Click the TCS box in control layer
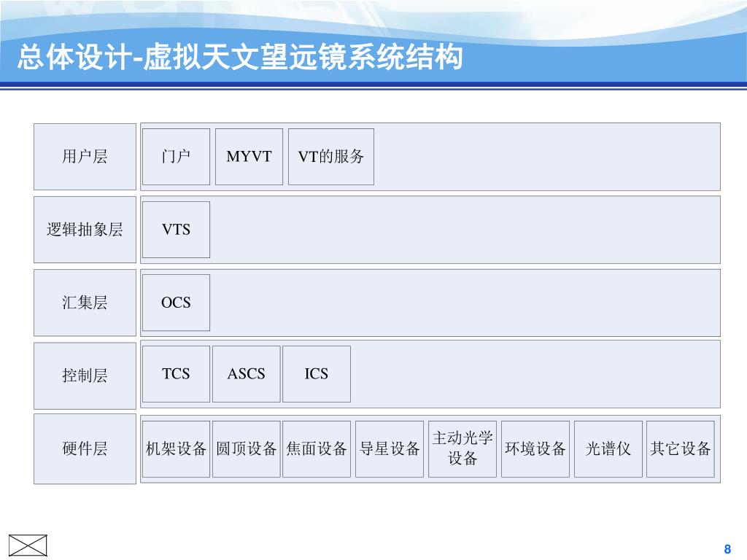The height and width of the screenshot is (560, 747). pyautogui.click(x=177, y=374)
